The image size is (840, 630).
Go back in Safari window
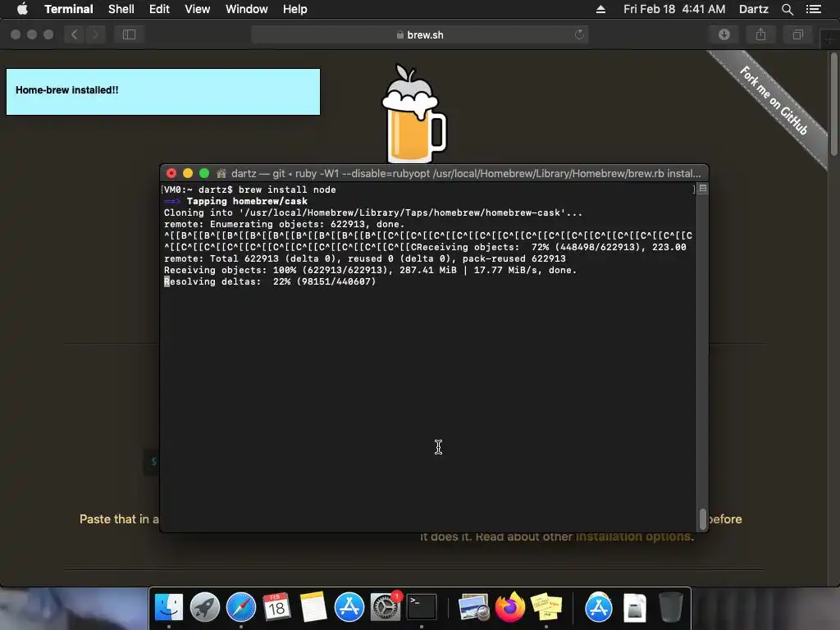(75, 34)
